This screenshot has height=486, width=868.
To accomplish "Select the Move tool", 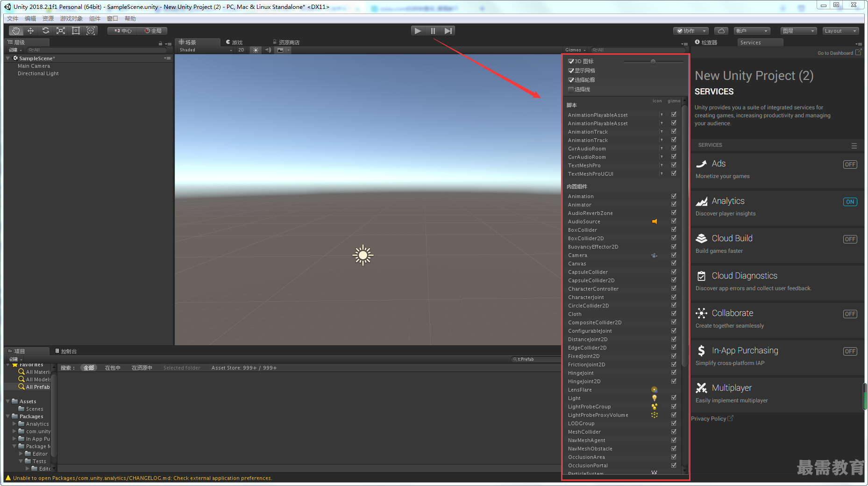I will [x=31, y=31].
